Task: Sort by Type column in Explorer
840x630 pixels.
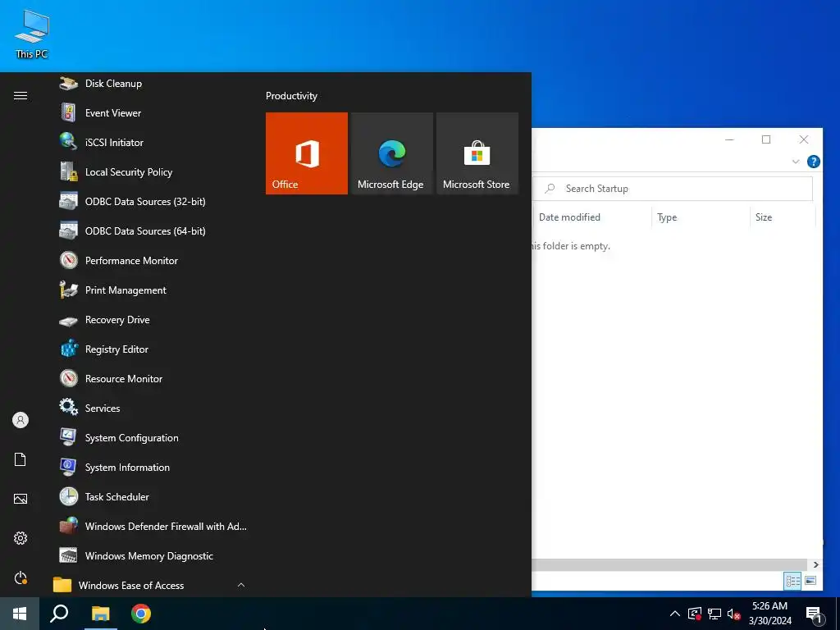Action: coord(701,217)
